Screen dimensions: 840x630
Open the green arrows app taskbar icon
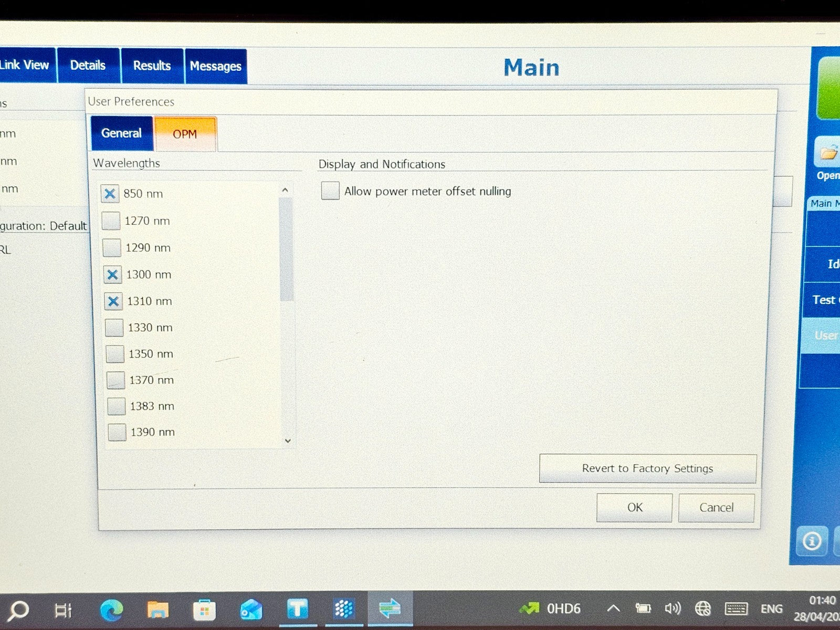coord(390,609)
